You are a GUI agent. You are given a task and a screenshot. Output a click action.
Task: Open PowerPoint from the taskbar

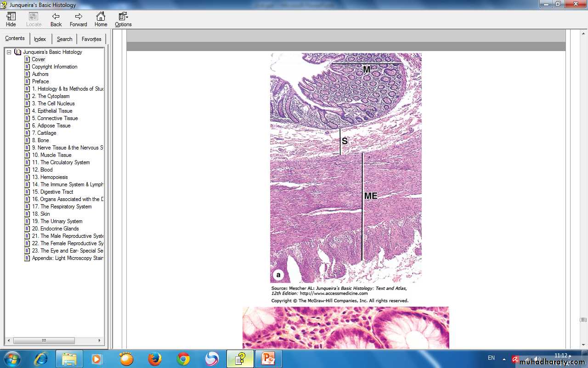pos(268,359)
